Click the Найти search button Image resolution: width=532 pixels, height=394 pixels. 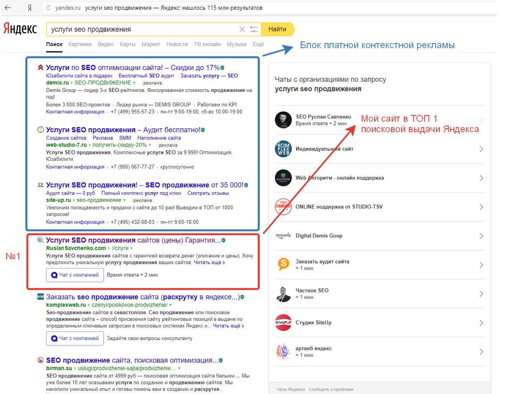(x=278, y=29)
